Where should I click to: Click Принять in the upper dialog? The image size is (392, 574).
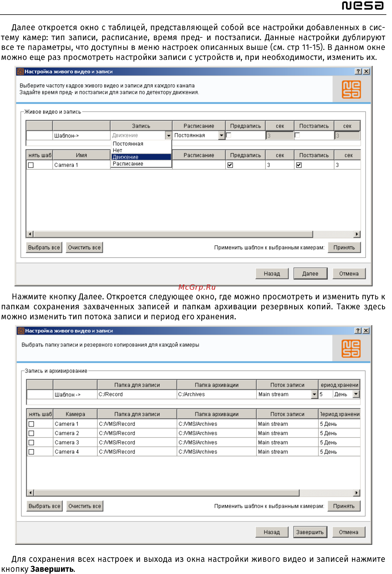[344, 248]
